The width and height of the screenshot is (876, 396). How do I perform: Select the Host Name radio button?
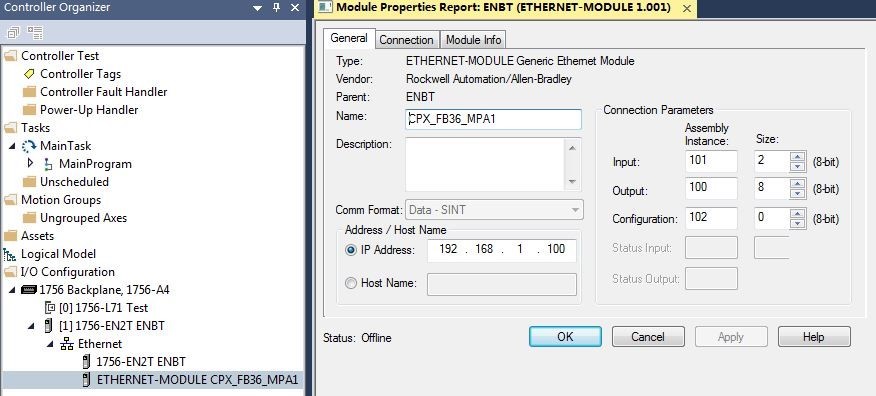coord(351,283)
